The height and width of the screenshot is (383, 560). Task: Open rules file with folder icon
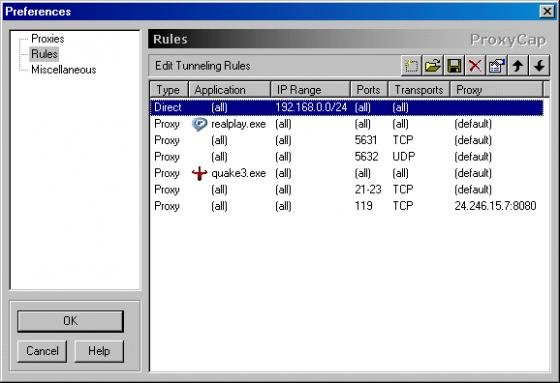[432, 66]
